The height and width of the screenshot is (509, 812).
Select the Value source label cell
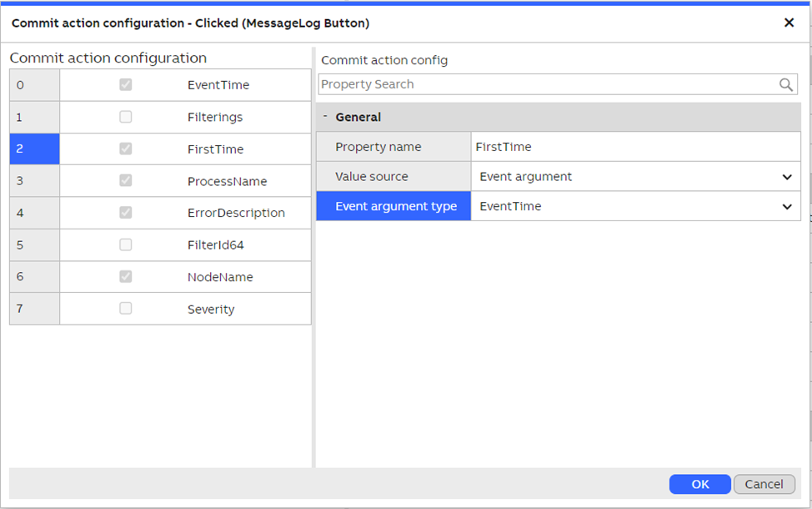(x=393, y=177)
